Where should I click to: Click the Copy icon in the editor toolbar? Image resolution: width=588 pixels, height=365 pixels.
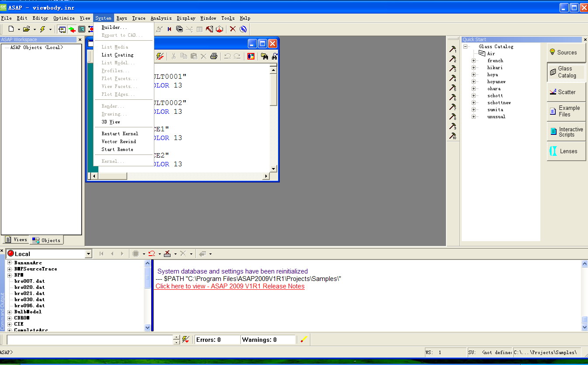pyautogui.click(x=184, y=56)
